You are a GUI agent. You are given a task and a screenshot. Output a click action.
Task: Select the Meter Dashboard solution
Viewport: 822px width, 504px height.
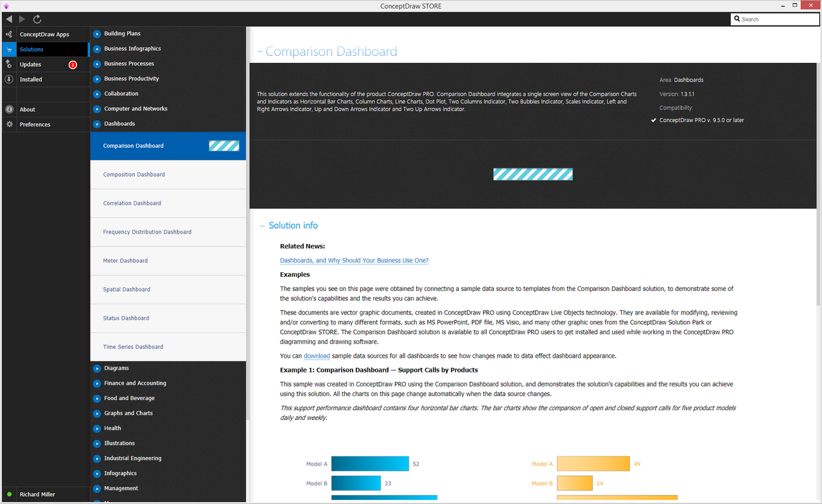[x=168, y=261]
